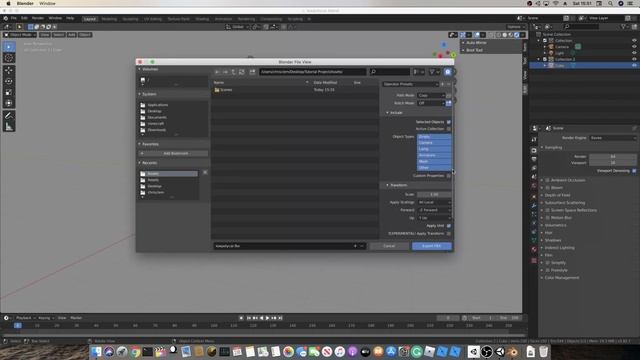Screen dimensions: 640x360
Task: Hide Cube using its eye icon
Action: tap(634, 65)
